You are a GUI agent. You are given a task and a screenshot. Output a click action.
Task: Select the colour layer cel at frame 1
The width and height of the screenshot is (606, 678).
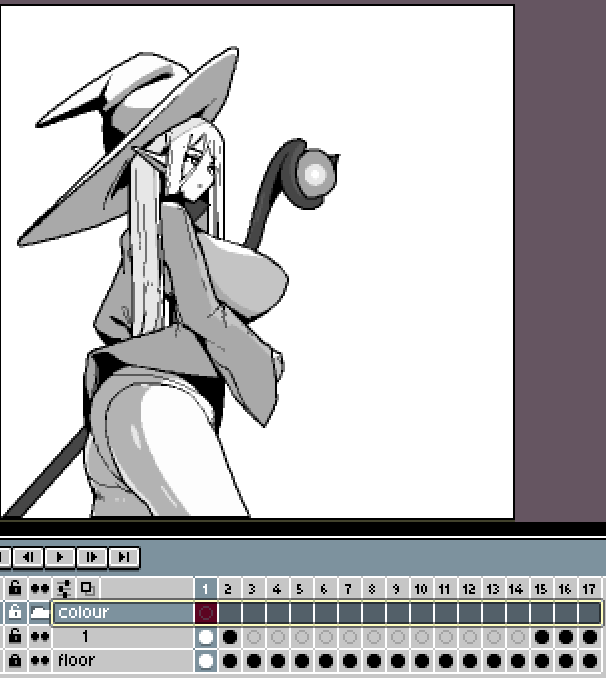point(205,613)
